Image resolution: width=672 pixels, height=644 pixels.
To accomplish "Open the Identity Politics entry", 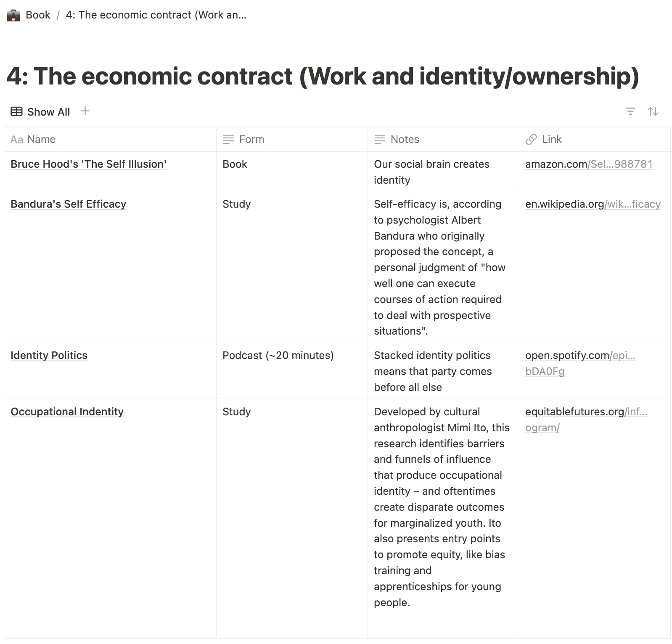I will click(49, 356).
